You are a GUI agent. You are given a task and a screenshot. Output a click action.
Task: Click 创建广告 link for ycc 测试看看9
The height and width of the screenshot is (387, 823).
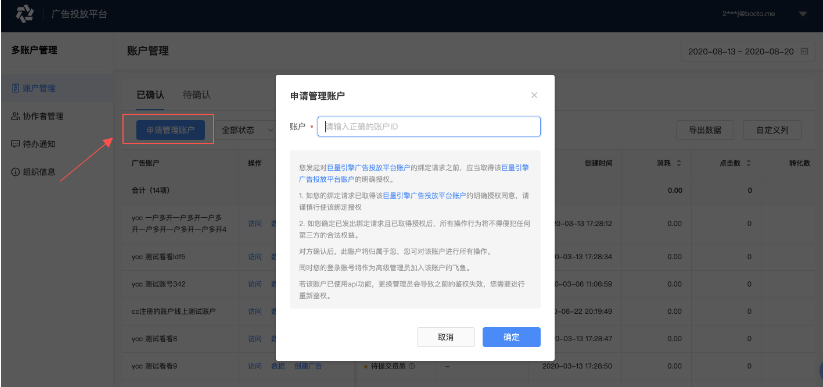(308, 366)
